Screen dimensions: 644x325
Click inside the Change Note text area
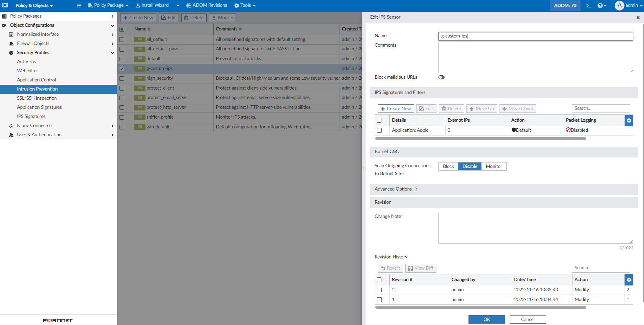click(535, 228)
